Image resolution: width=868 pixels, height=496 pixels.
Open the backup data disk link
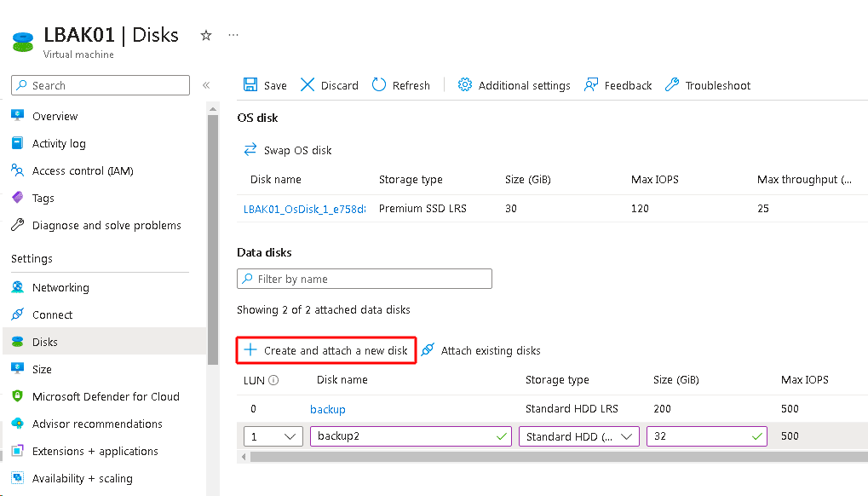pos(328,409)
